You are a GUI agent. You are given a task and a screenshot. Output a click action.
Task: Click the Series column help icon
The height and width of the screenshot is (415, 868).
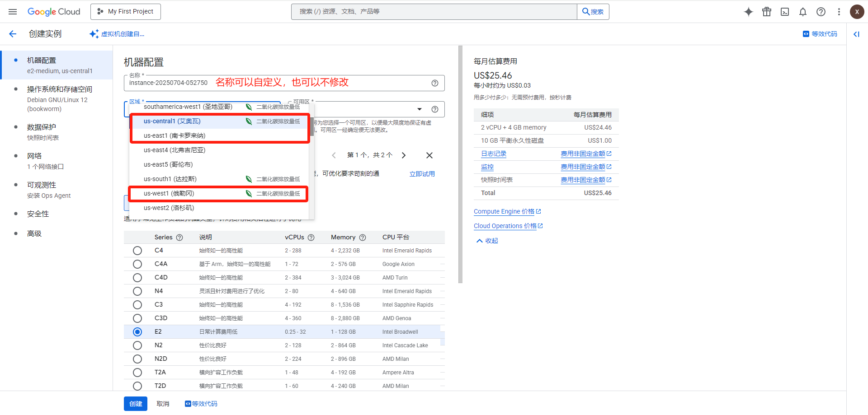pyautogui.click(x=179, y=238)
